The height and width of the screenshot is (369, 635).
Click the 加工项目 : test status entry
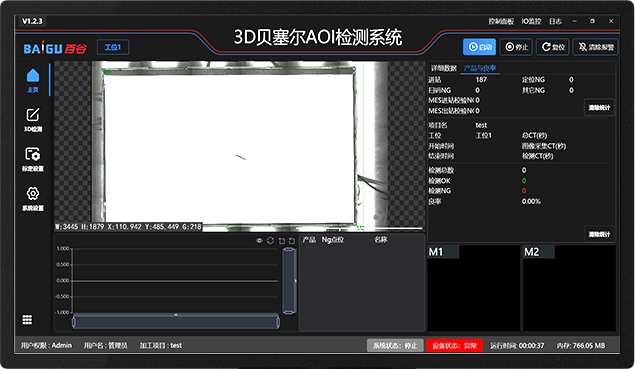pos(161,346)
